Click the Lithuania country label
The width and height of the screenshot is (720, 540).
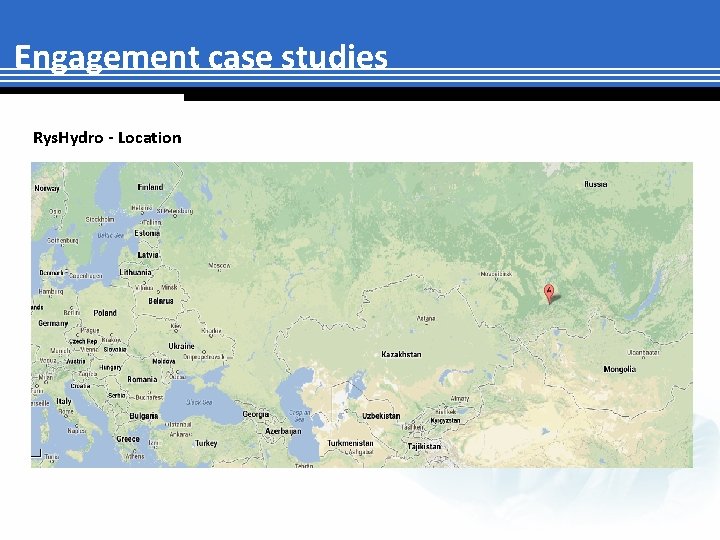click(135, 272)
